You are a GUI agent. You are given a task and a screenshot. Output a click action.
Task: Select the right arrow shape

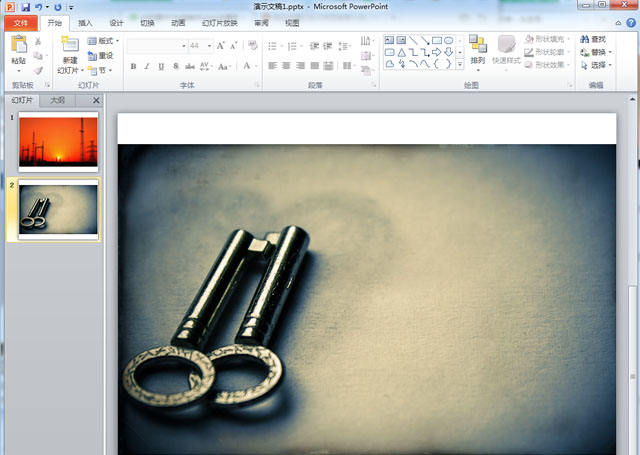click(437, 52)
